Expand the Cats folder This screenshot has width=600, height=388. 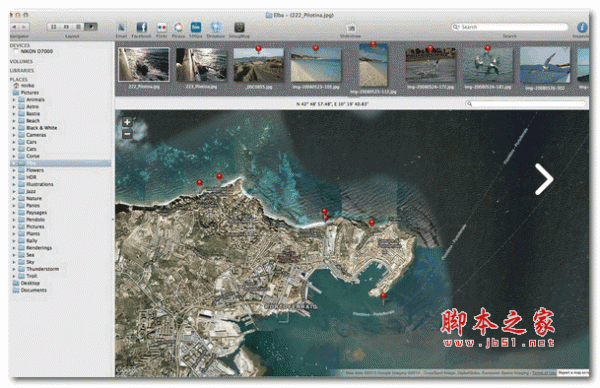tap(14, 149)
